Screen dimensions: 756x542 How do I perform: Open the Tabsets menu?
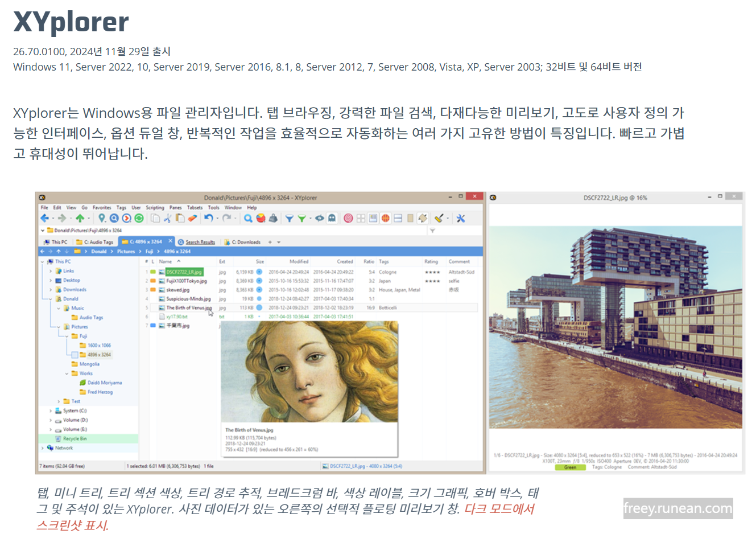click(x=195, y=208)
